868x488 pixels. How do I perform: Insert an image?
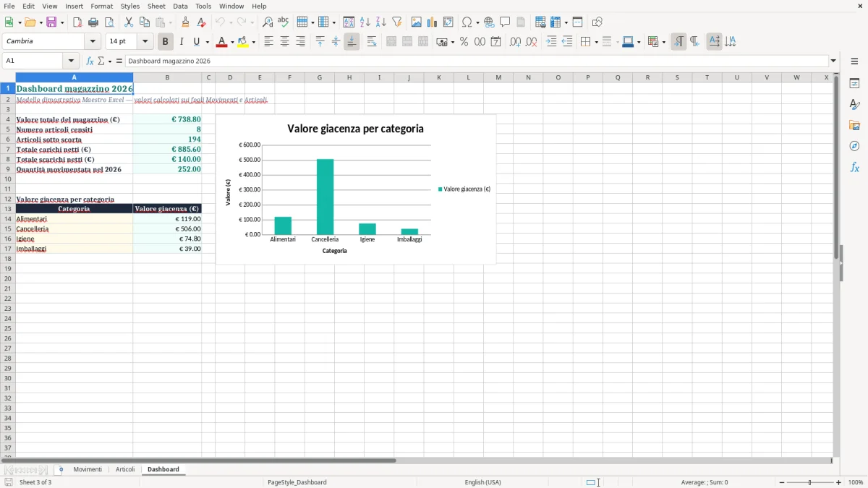tap(417, 22)
